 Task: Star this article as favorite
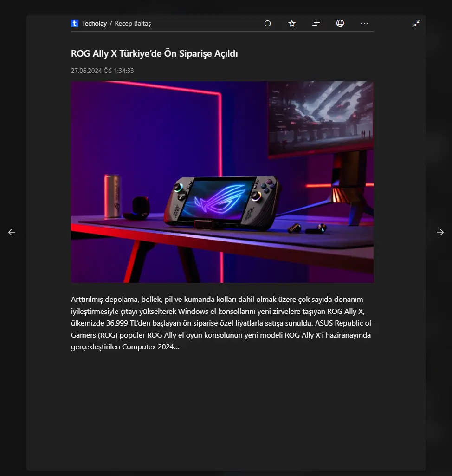[x=291, y=23]
